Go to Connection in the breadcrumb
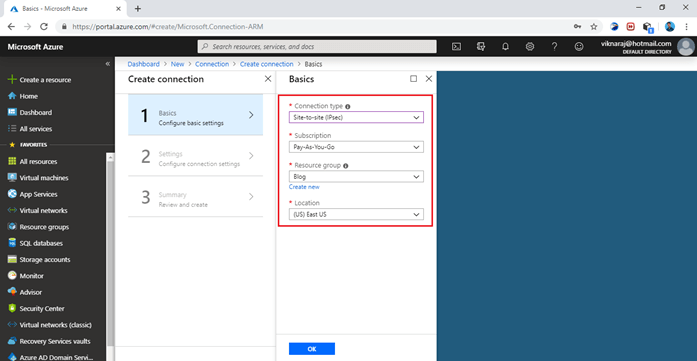The width and height of the screenshot is (697, 361). point(212,64)
